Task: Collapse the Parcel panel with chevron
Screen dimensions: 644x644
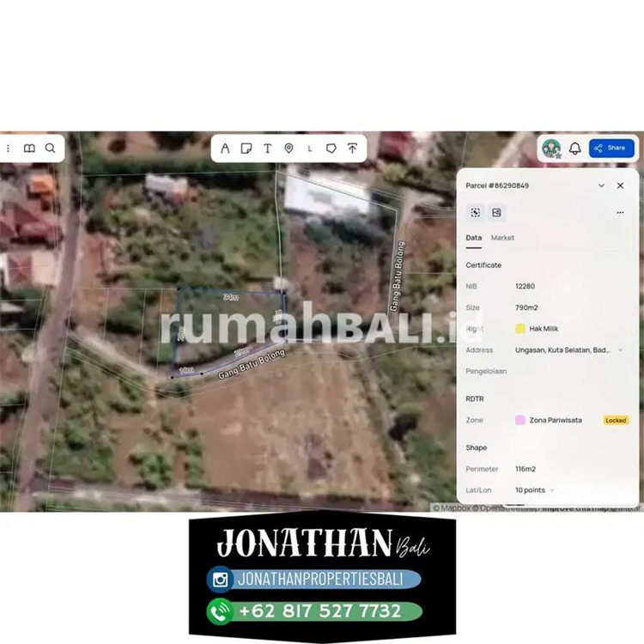Action: point(601,185)
